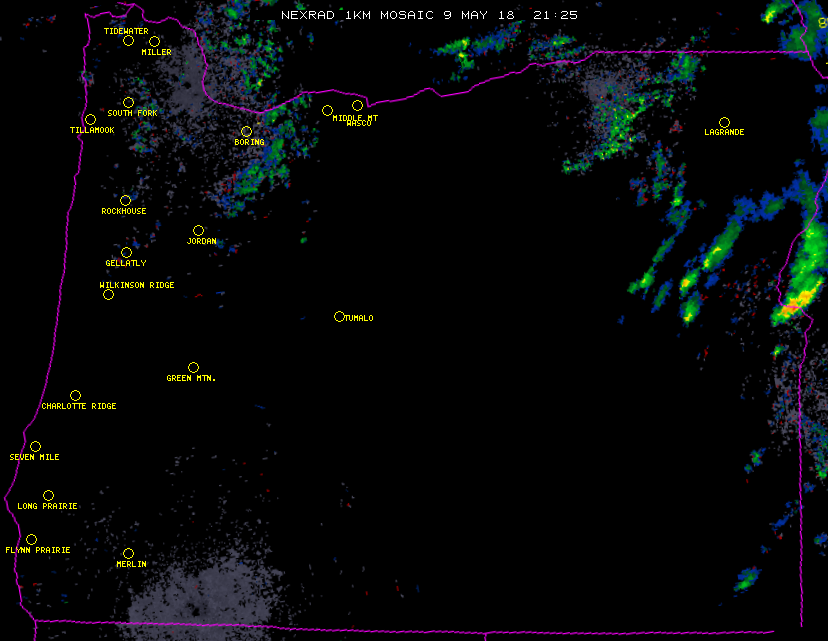828x641 pixels.
Task: Click the Tidewater station circle marker
Action: [x=128, y=41]
